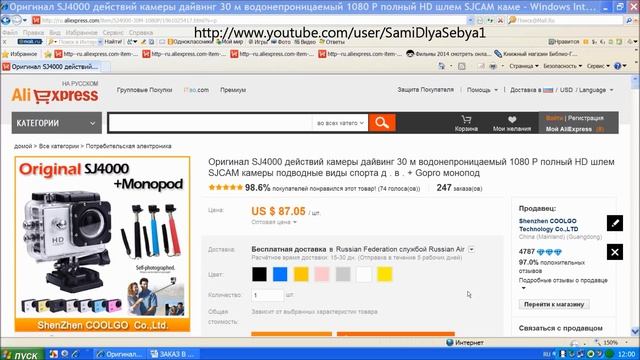Viewport: 640px width, 360px height.
Task: Expand Подробные отзывы о продавце
Action: coord(563,283)
